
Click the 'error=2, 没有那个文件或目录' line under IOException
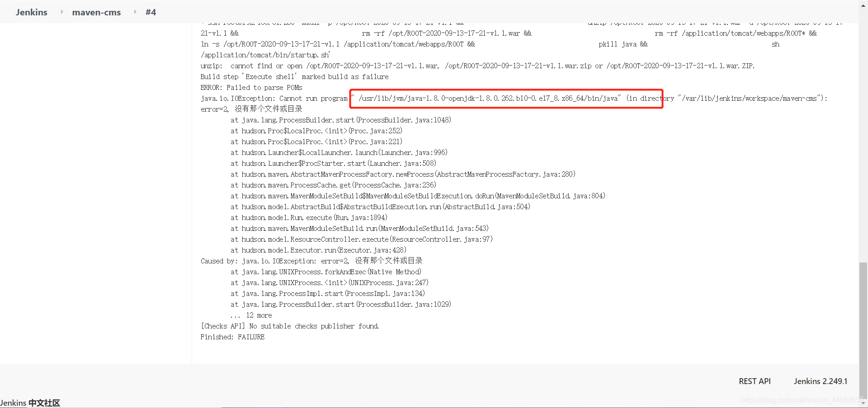coord(251,109)
